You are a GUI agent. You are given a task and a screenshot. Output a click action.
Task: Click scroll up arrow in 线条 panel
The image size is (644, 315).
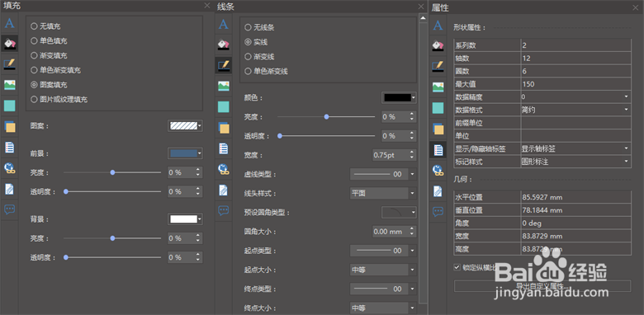tap(423, 18)
